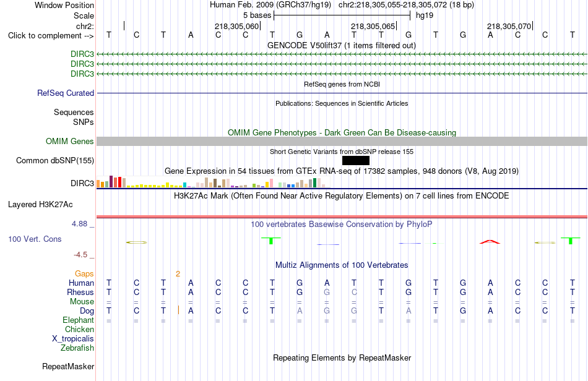Open the OMIM Gene Phenotypes track title
This screenshot has height=381, width=588.
(342, 132)
